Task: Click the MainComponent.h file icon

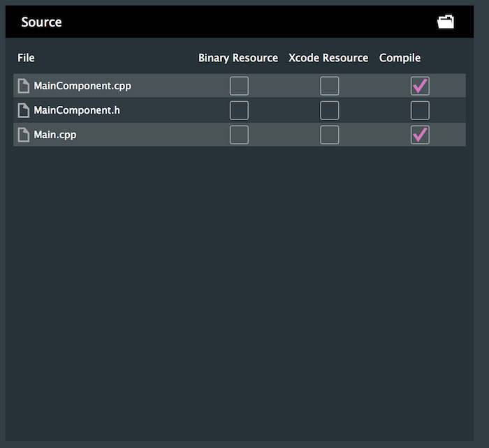Action: [x=24, y=110]
